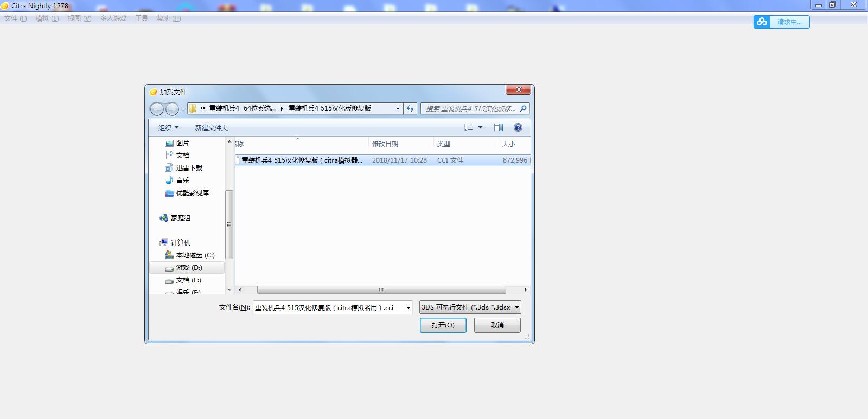
Task: Open 文档 (E:) drive
Action: coord(189,280)
